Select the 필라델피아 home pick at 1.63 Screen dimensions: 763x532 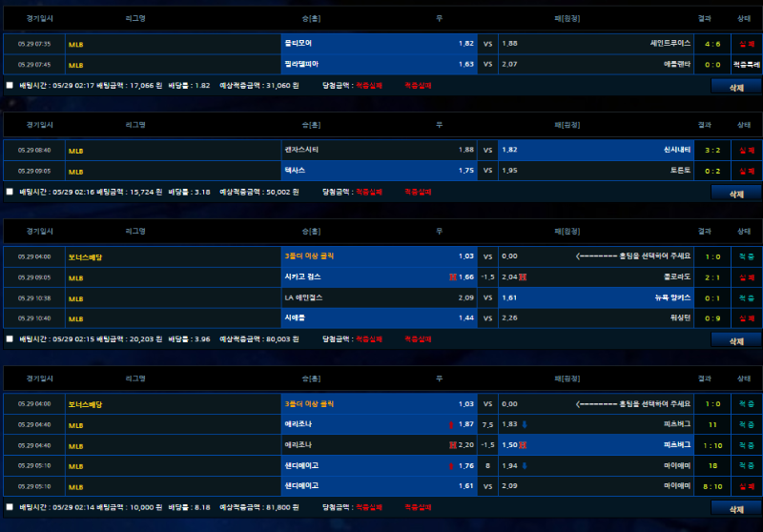click(379, 64)
